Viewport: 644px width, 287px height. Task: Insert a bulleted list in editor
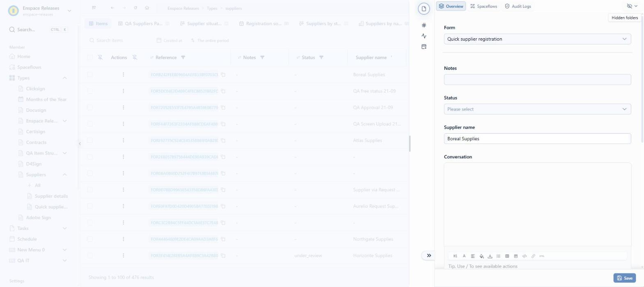tap(498, 256)
